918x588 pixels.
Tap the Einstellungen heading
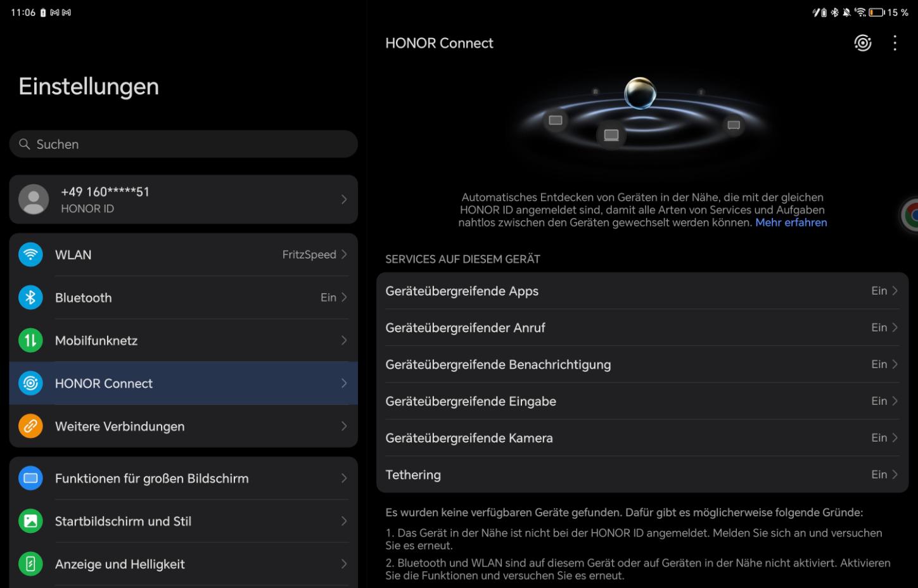(x=89, y=87)
